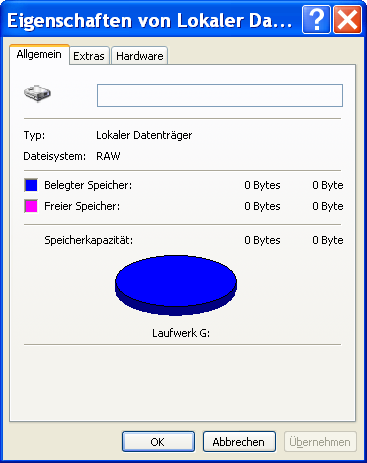This screenshot has width=367, height=463.
Task: Click the magenta Freier Speicher swatch
Action: coord(31,206)
